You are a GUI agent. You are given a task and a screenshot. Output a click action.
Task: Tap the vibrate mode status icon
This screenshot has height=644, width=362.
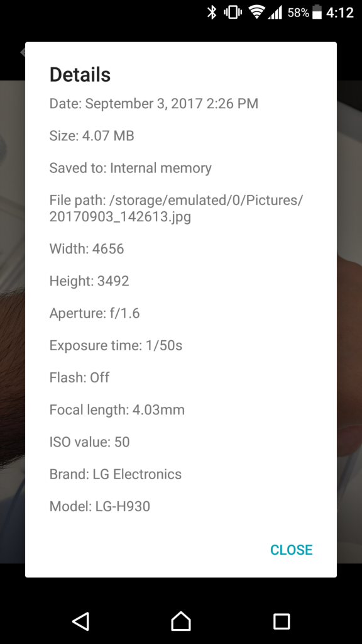tap(233, 13)
